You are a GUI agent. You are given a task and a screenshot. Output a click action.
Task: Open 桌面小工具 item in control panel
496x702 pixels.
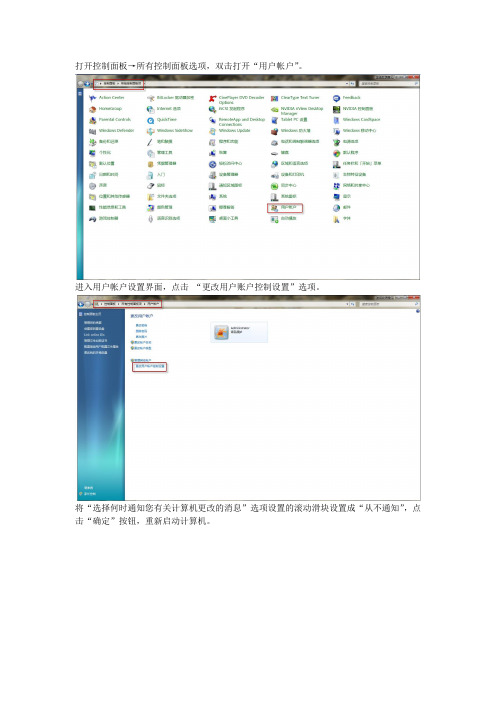pyautogui.click(x=224, y=218)
